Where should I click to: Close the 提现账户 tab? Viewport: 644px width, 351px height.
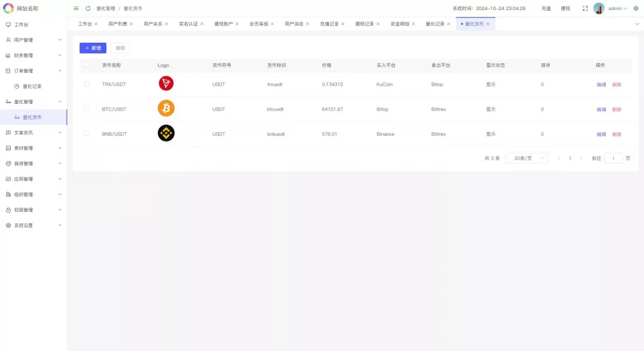click(x=237, y=24)
